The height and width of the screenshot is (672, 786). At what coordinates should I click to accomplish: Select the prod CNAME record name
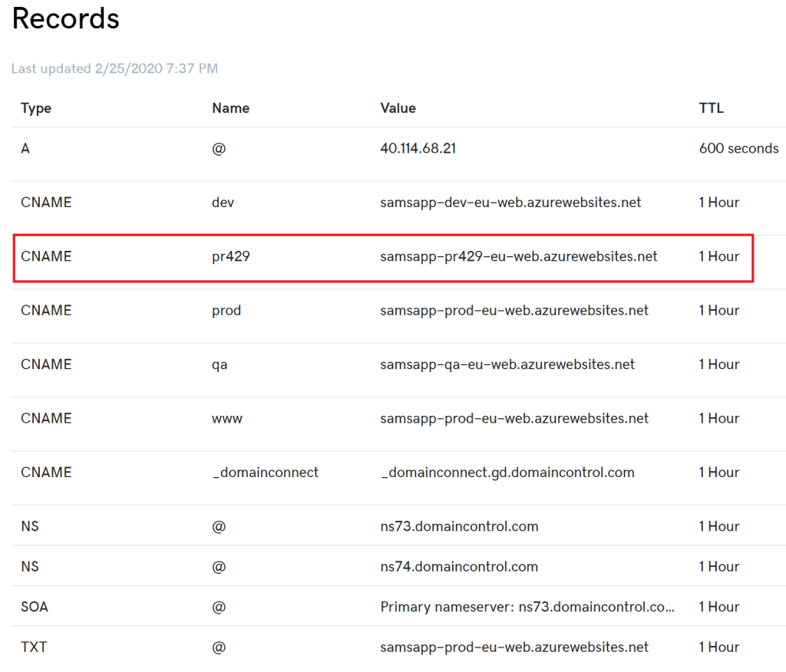pos(226,311)
